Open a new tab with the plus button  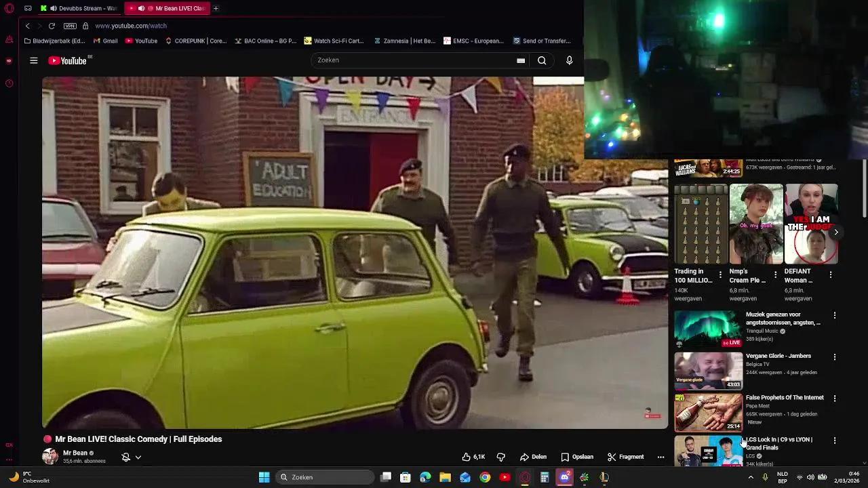click(216, 8)
